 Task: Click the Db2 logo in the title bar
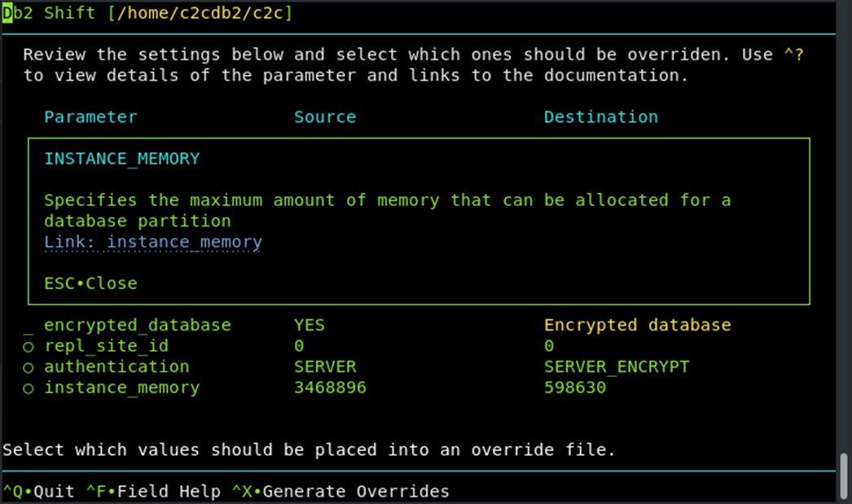click(8, 12)
